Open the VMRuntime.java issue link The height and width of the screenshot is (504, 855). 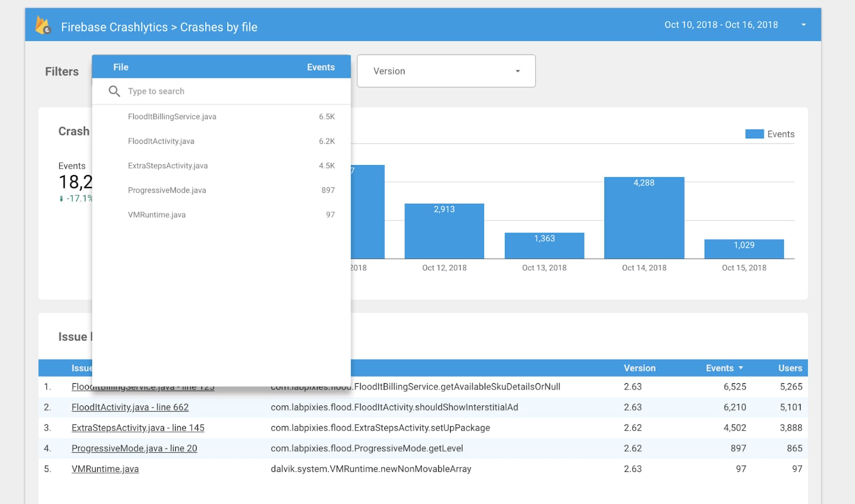pyautogui.click(x=105, y=469)
